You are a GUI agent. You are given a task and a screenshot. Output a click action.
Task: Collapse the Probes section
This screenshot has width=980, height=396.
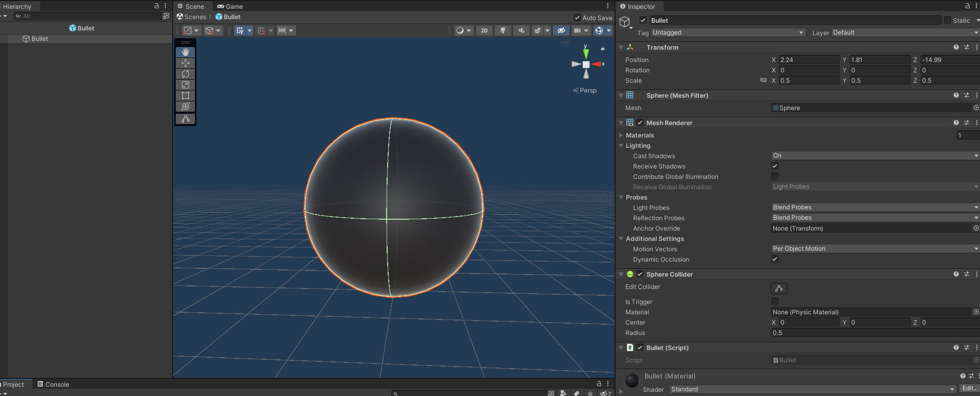(621, 197)
